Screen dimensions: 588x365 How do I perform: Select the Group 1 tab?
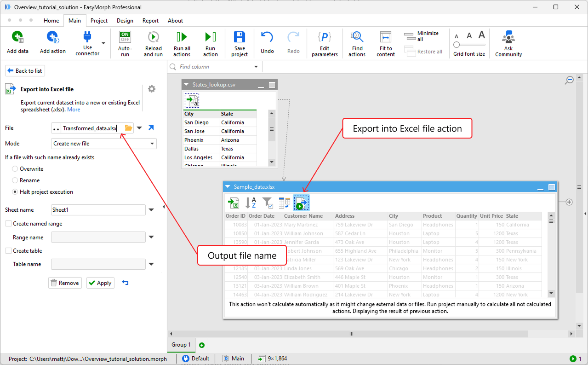click(181, 345)
